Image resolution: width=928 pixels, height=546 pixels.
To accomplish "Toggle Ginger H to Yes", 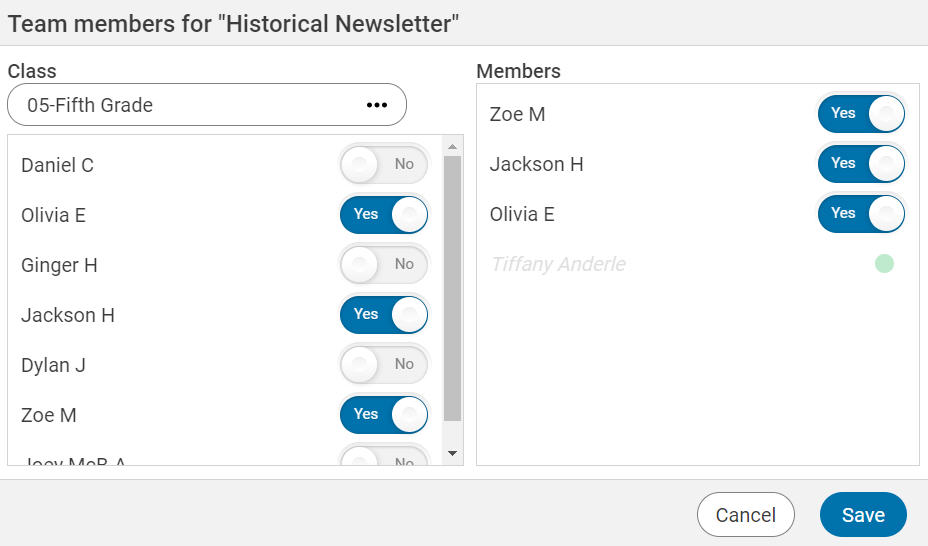I will (x=384, y=265).
